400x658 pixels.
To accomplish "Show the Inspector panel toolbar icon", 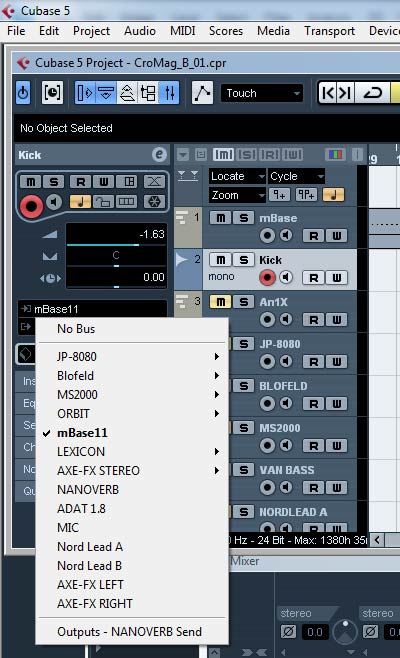I will click(x=85, y=92).
